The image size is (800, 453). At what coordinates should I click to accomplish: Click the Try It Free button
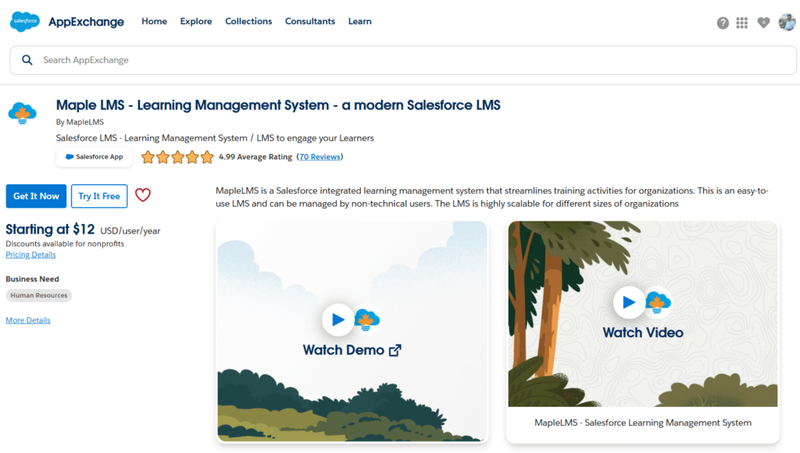[x=99, y=196]
